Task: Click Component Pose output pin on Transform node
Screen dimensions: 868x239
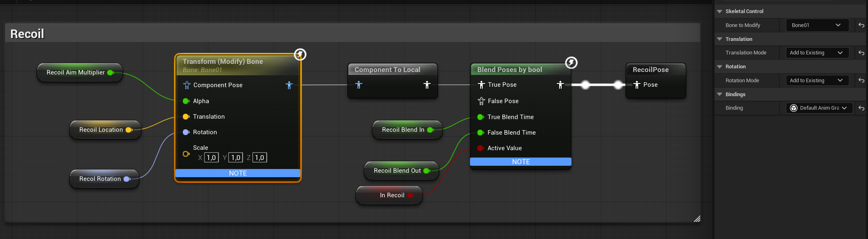Action: [289, 85]
